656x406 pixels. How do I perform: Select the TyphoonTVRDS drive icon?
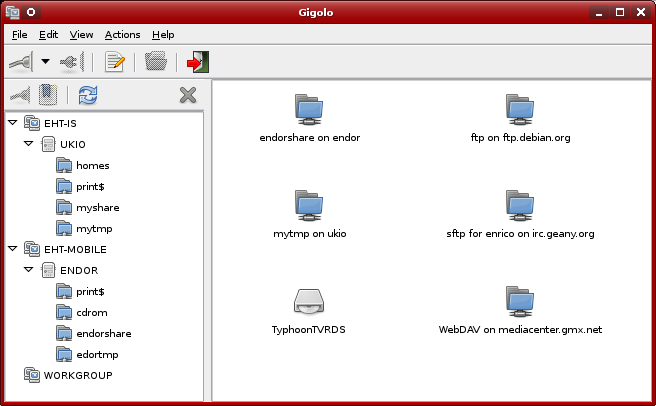(308, 305)
